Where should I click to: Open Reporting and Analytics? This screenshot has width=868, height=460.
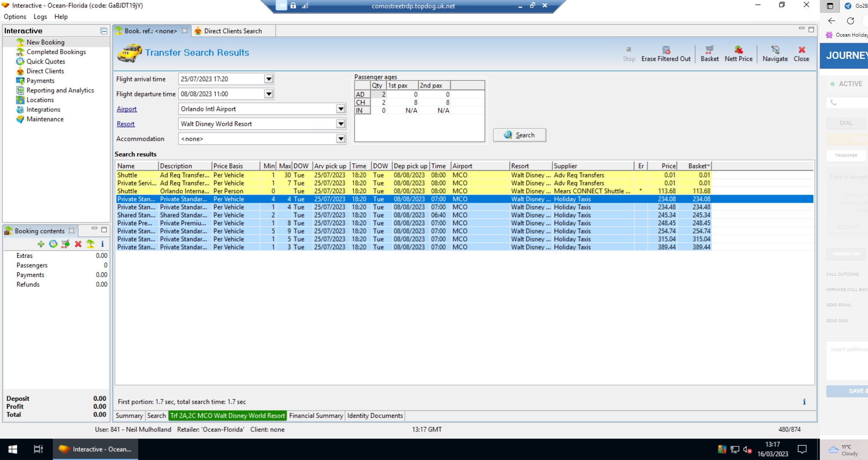point(60,90)
